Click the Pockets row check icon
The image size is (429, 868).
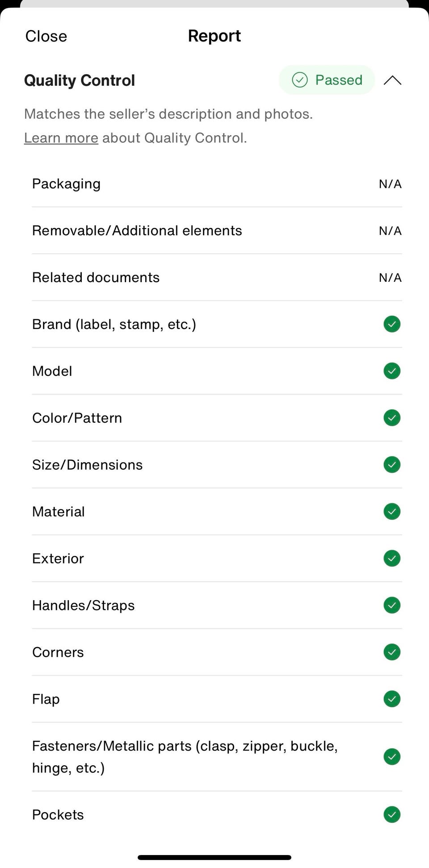392,815
